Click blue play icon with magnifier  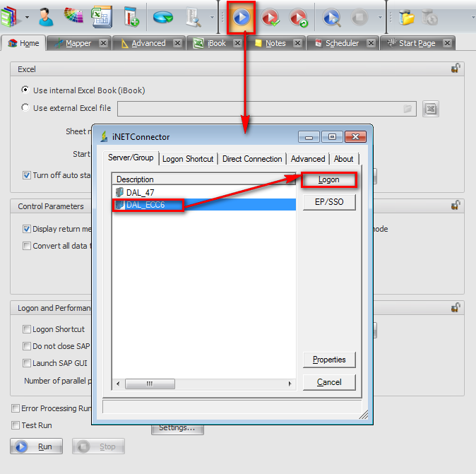pyautogui.click(x=331, y=18)
